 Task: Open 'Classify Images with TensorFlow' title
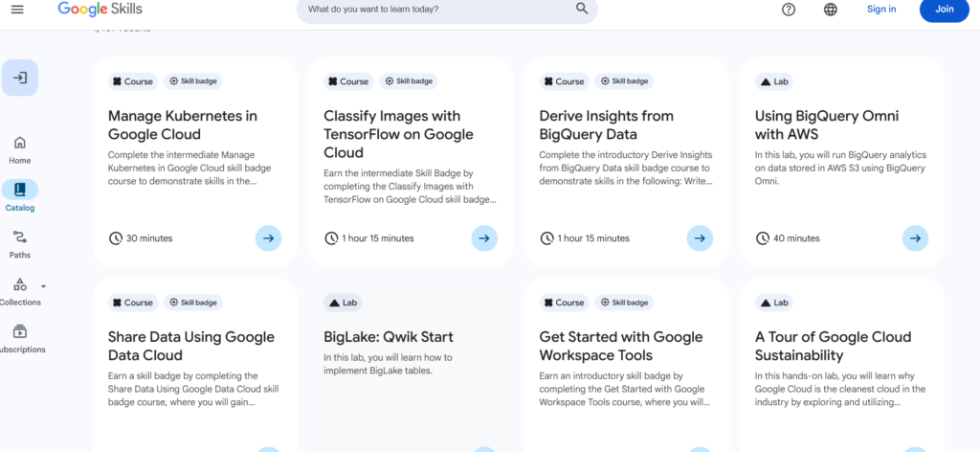click(399, 134)
